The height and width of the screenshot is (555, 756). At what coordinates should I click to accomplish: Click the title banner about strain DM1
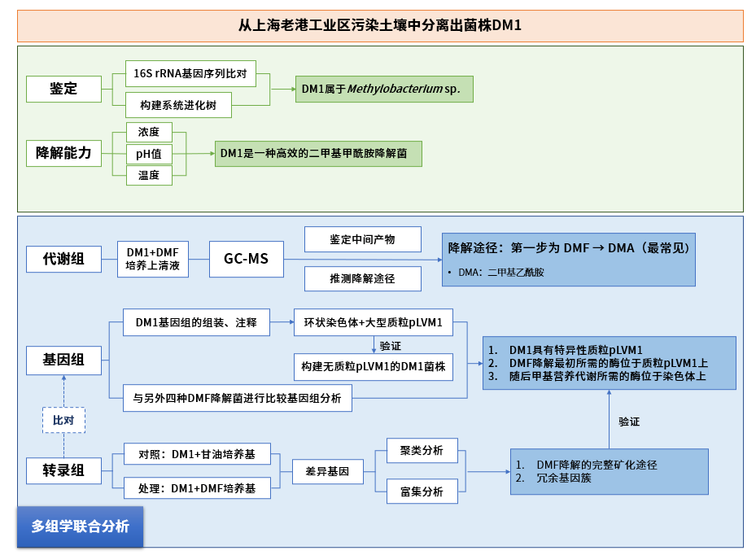point(380,25)
